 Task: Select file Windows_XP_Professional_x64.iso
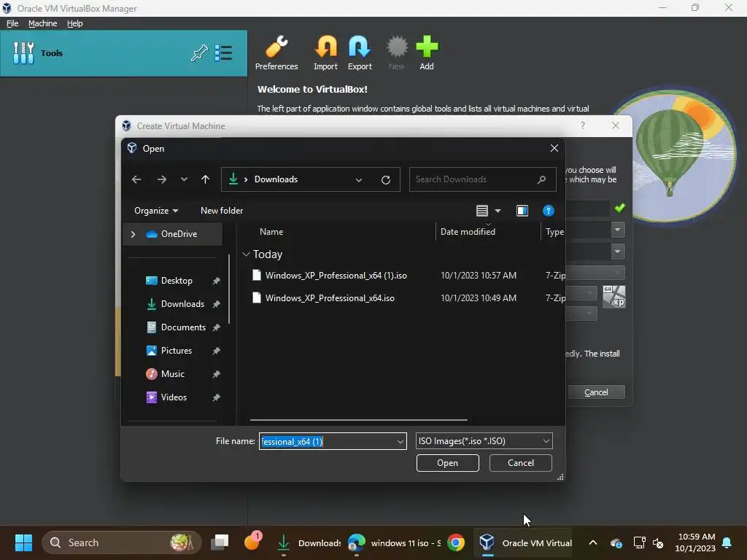[330, 298]
